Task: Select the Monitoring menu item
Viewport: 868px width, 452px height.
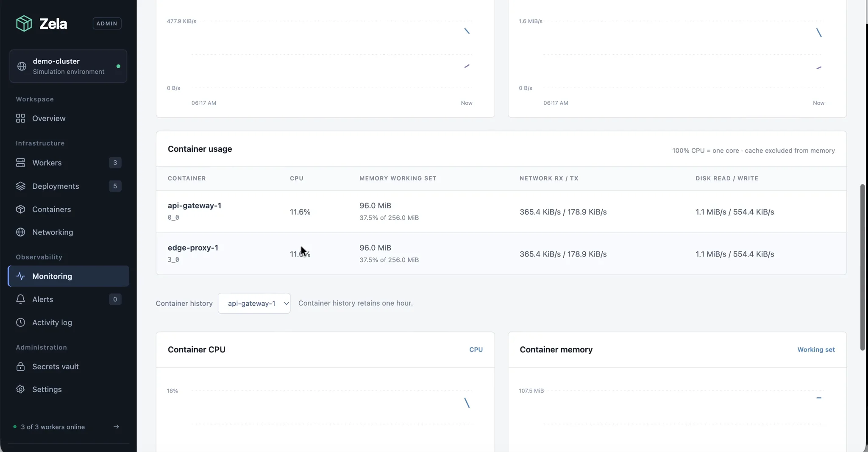Action: click(68, 276)
